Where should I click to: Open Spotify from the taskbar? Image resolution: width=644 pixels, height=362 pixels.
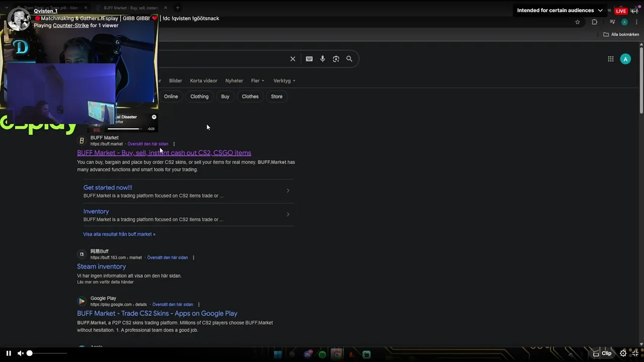click(x=323, y=354)
